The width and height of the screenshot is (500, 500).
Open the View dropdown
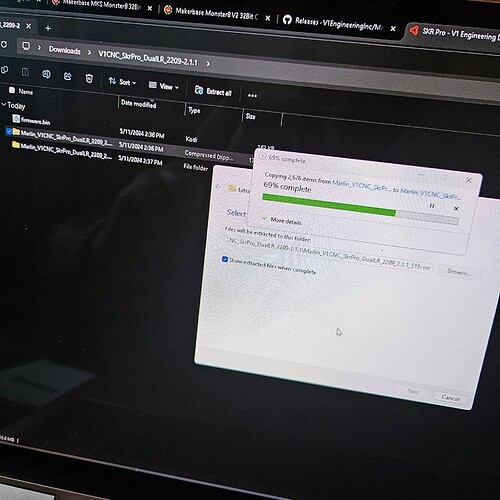click(164, 86)
